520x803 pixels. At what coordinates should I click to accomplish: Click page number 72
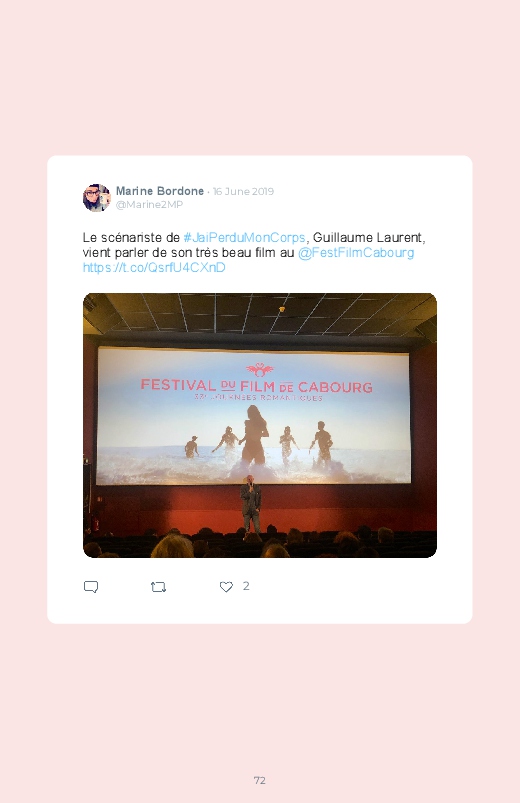click(x=260, y=780)
